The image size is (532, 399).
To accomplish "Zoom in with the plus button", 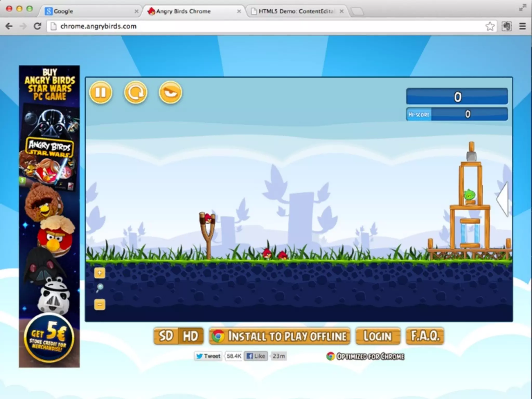I will click(x=99, y=273).
